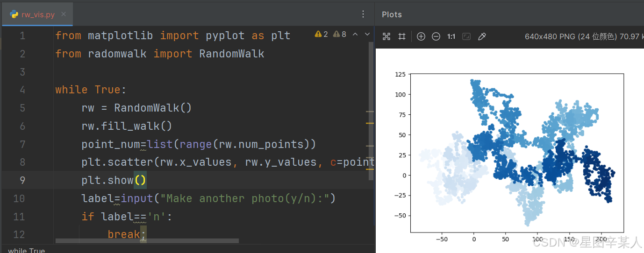
Task: Go to previous highlighted error arrow
Action: (x=355, y=34)
